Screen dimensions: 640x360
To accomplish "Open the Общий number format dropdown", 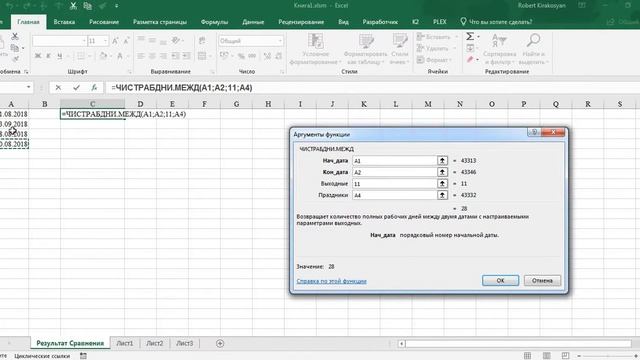I will 280,41.
